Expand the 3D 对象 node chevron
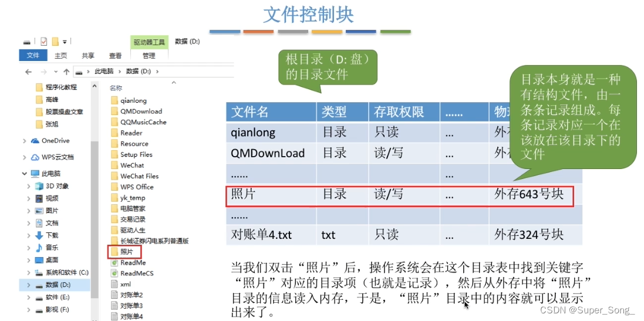644x321 pixels. pos(29,186)
